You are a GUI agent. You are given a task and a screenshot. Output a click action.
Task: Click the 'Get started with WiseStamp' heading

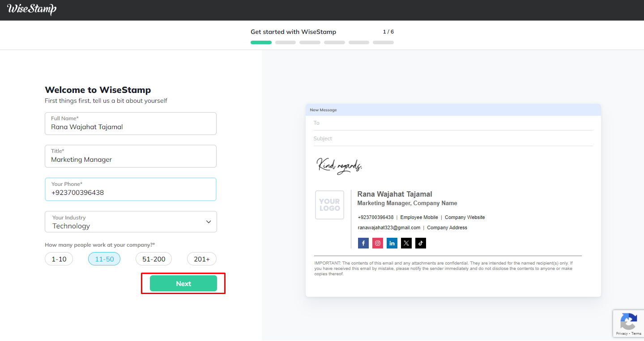click(x=293, y=32)
